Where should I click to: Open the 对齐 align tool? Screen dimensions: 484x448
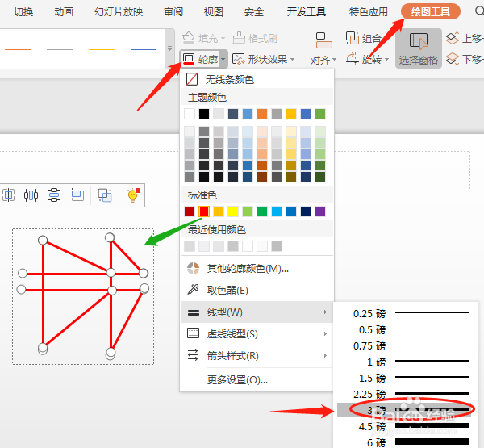[323, 48]
